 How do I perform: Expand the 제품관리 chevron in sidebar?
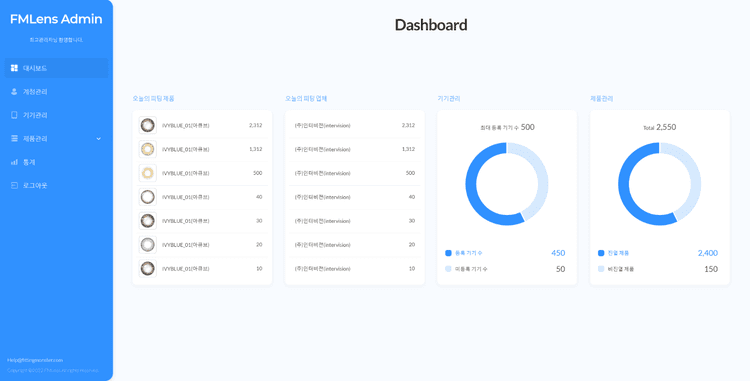99,139
